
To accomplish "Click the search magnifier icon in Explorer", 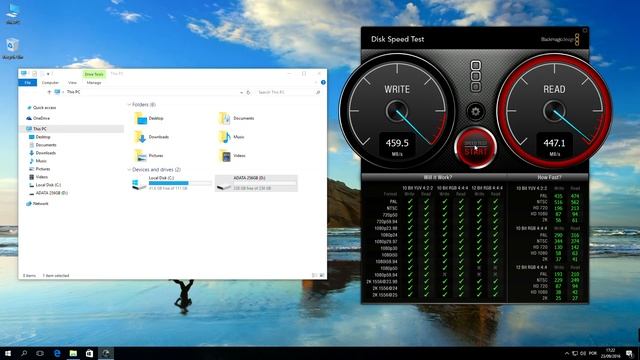I will [318, 93].
